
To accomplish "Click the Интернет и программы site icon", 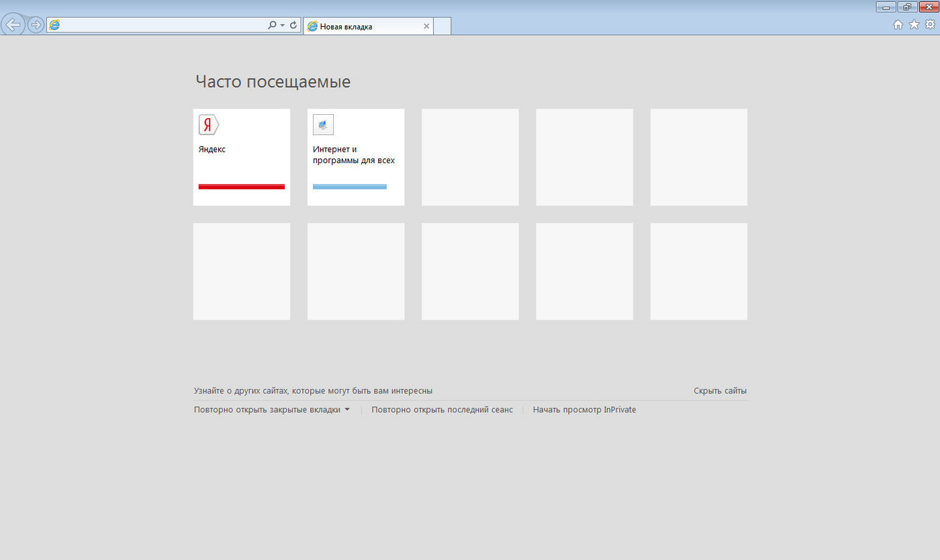I will (x=323, y=125).
